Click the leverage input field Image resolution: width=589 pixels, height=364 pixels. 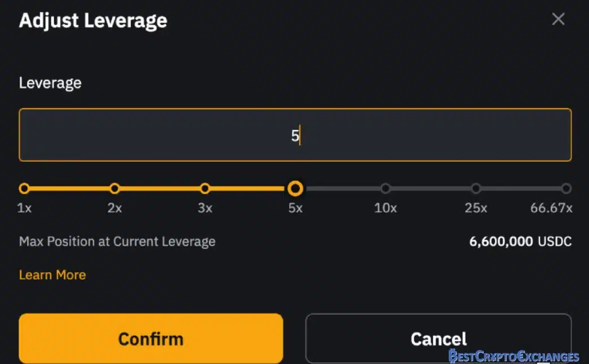click(295, 135)
